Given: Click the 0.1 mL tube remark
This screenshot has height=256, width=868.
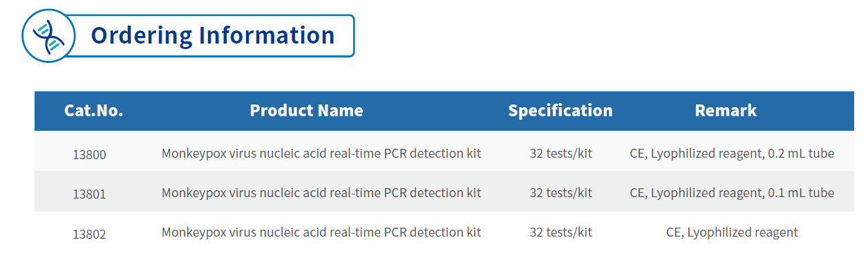Looking at the screenshot, I should click(x=732, y=193).
